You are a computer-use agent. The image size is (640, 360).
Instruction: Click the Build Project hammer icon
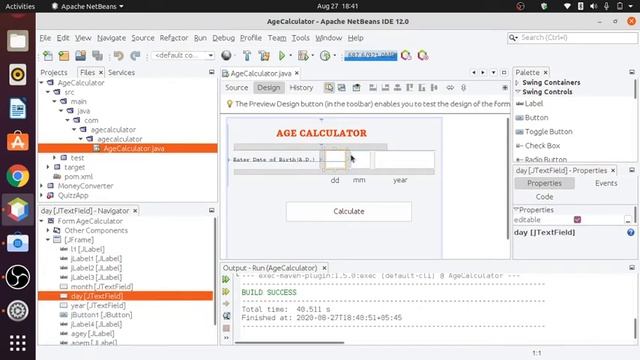247,56
